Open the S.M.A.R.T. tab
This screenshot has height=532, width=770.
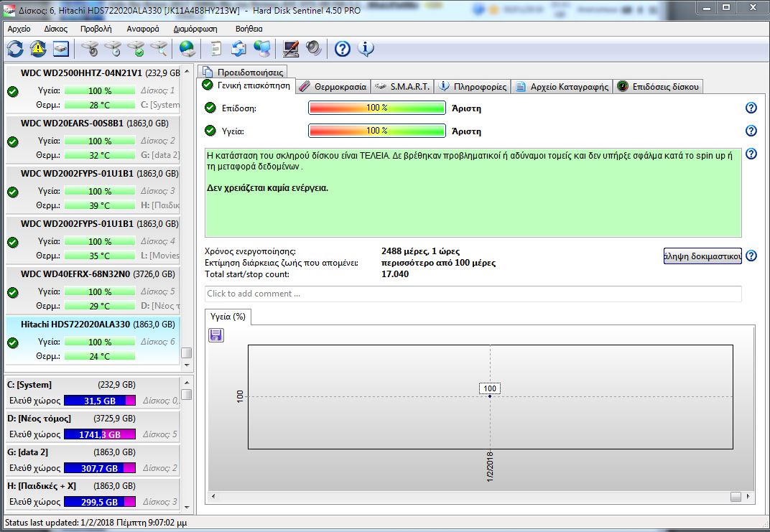click(402, 87)
